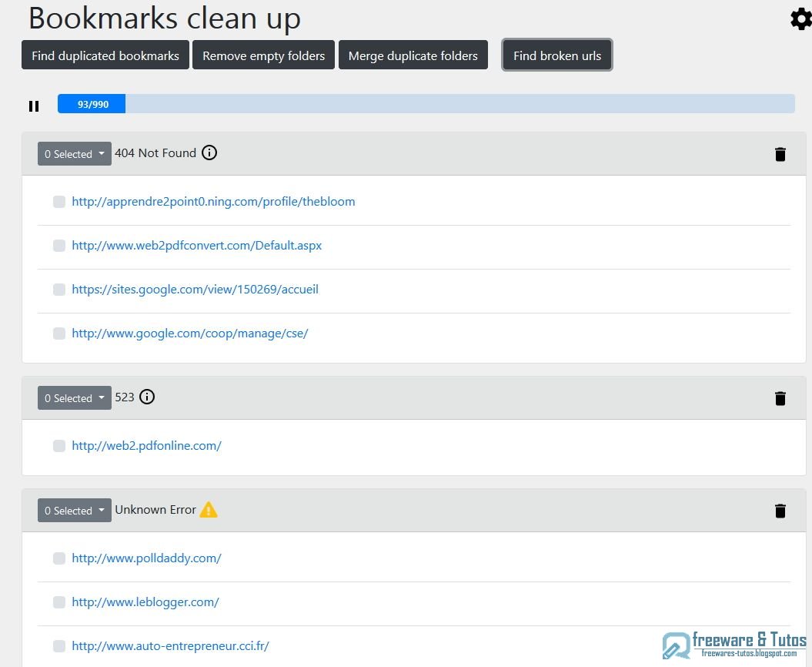Delete Unknown Error bookmarks via trash icon

pos(780,511)
